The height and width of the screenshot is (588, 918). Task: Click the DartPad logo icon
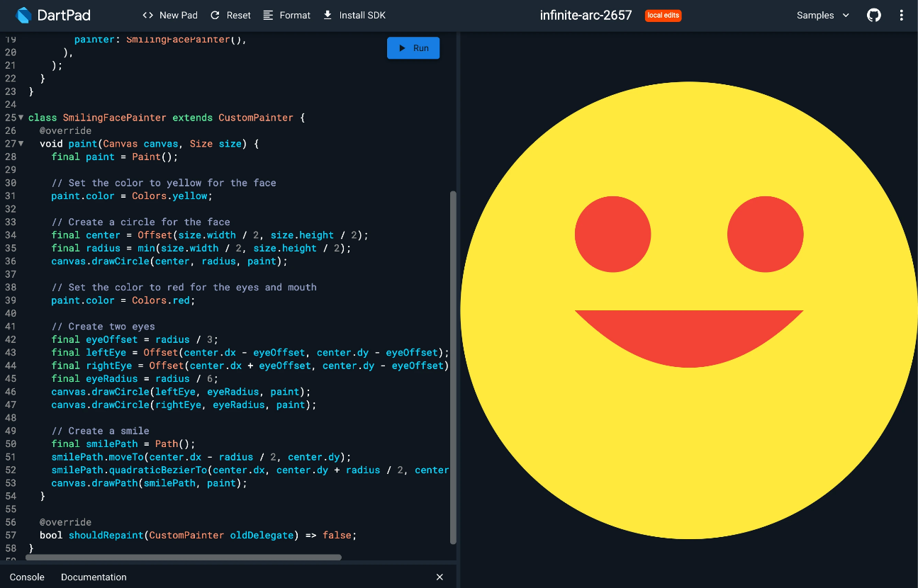[x=24, y=15]
